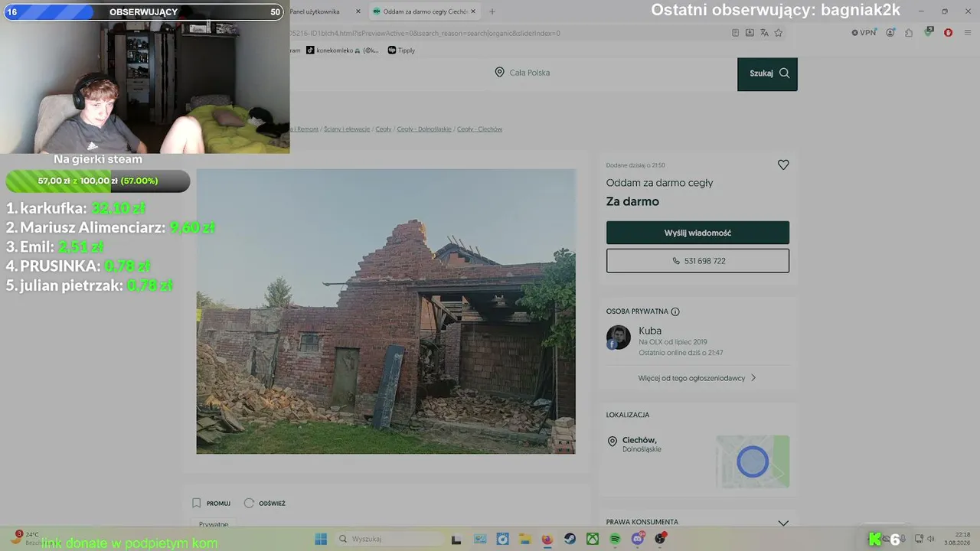Click the refresh icon beside Odśwież
This screenshot has height=551, width=980.
(249, 503)
